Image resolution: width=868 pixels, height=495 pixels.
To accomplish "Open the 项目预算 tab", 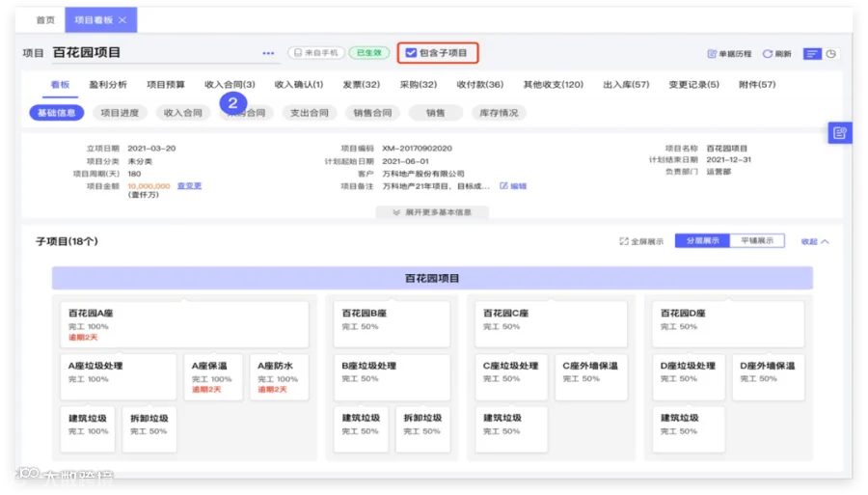I will pyautogui.click(x=166, y=85).
